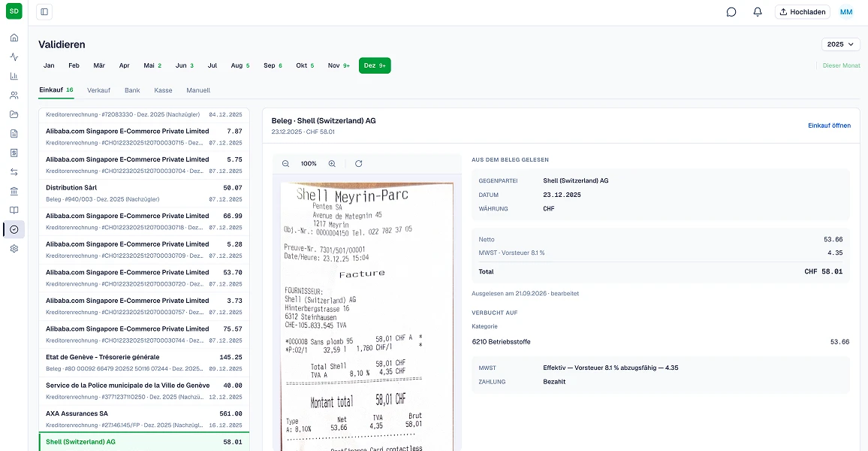This screenshot has height=451, width=868.
Task: Switch to the Verkauf tab
Action: coord(98,89)
